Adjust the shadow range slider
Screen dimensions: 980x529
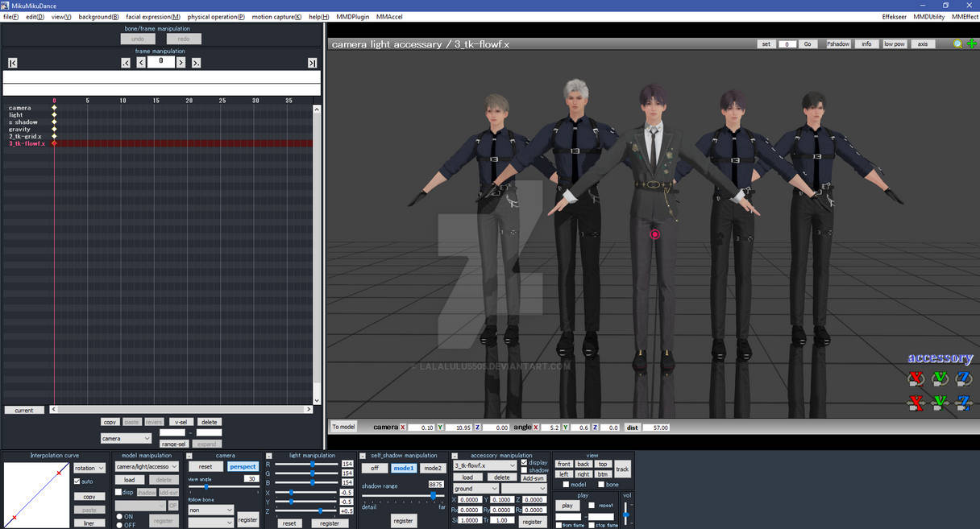point(403,496)
